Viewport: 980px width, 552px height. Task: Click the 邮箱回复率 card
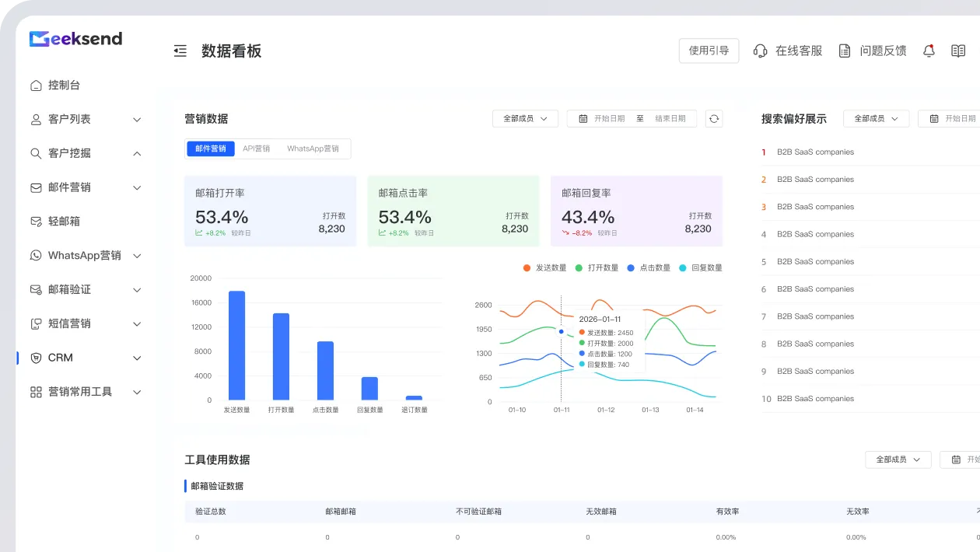[x=636, y=211]
